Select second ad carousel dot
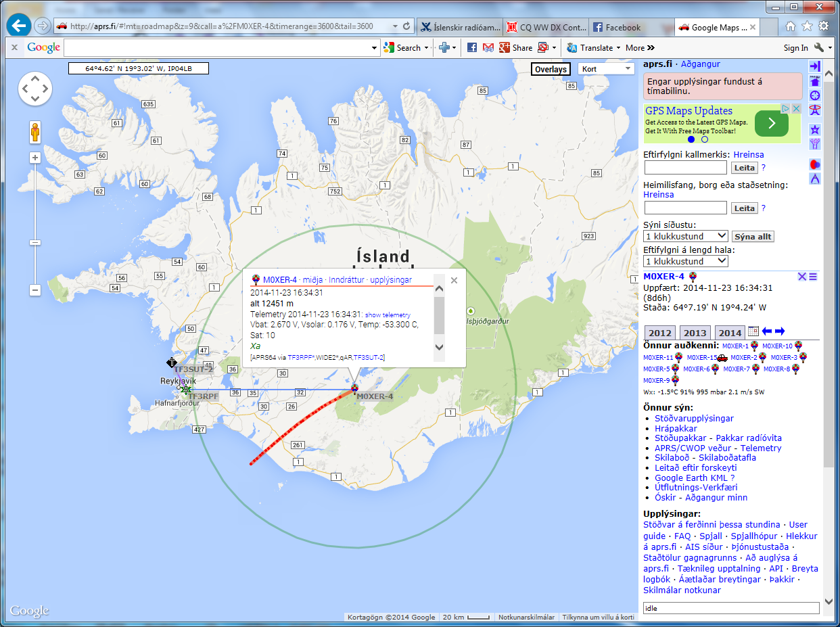Viewport: 840px width, 627px height. coord(705,139)
